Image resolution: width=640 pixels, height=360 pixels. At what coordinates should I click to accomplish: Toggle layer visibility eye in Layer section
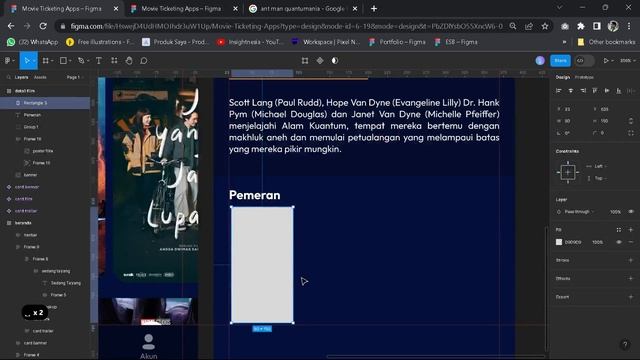click(x=631, y=212)
